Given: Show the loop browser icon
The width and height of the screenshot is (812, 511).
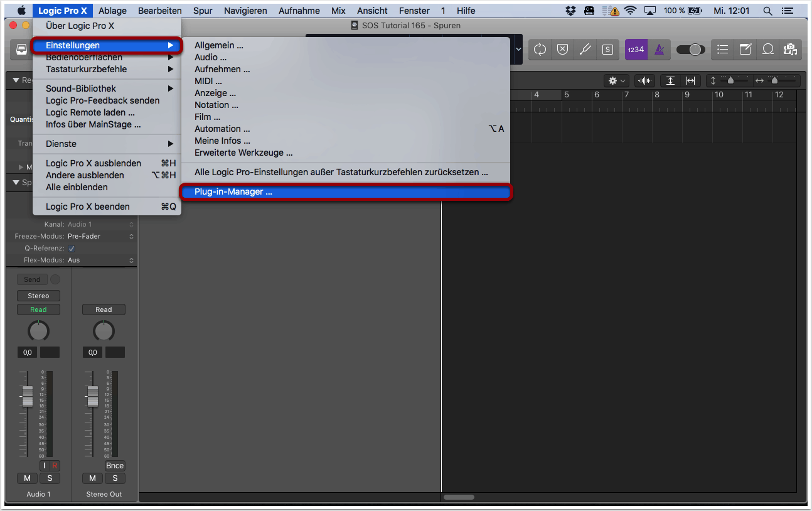Looking at the screenshot, I should point(767,50).
